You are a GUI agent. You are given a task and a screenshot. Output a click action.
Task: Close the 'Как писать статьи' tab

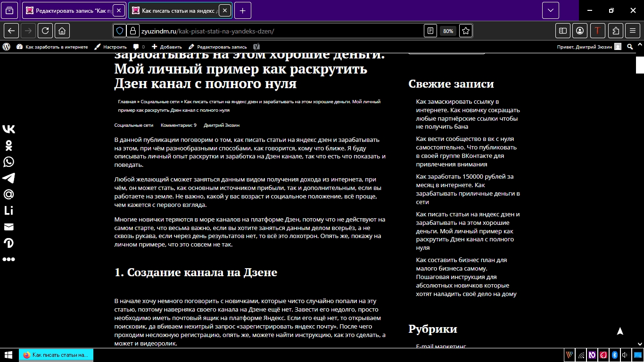[x=225, y=10]
